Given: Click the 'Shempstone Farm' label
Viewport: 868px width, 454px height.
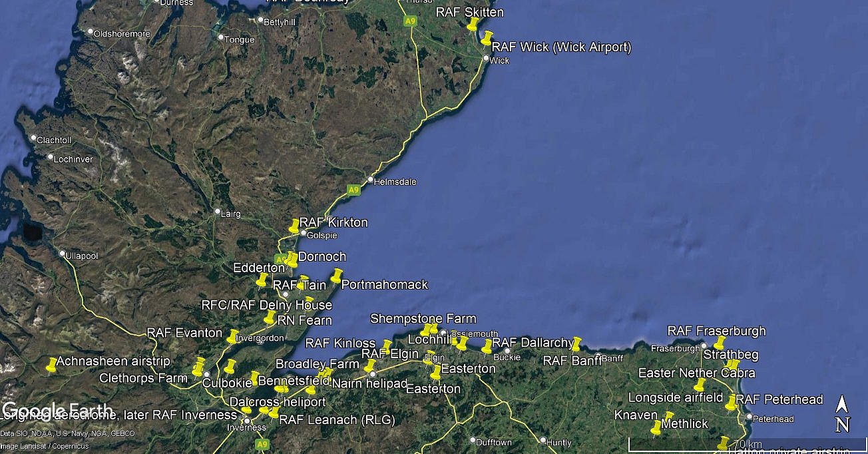Looking at the screenshot, I should (x=423, y=319).
